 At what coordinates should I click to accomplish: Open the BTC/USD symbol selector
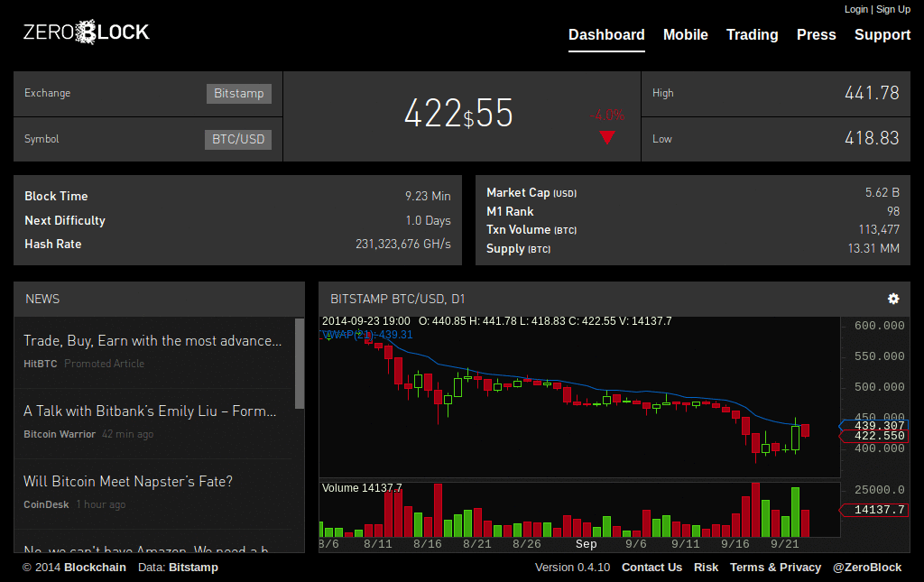point(238,140)
